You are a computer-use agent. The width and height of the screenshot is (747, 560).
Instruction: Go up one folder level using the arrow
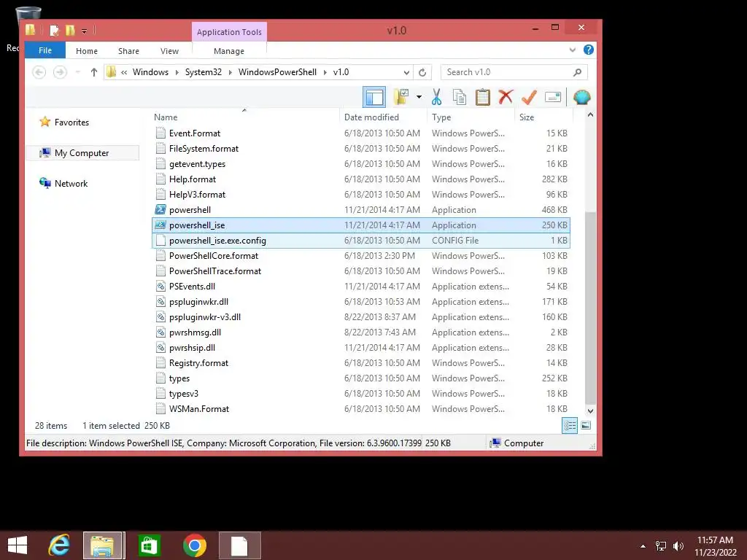tap(94, 72)
